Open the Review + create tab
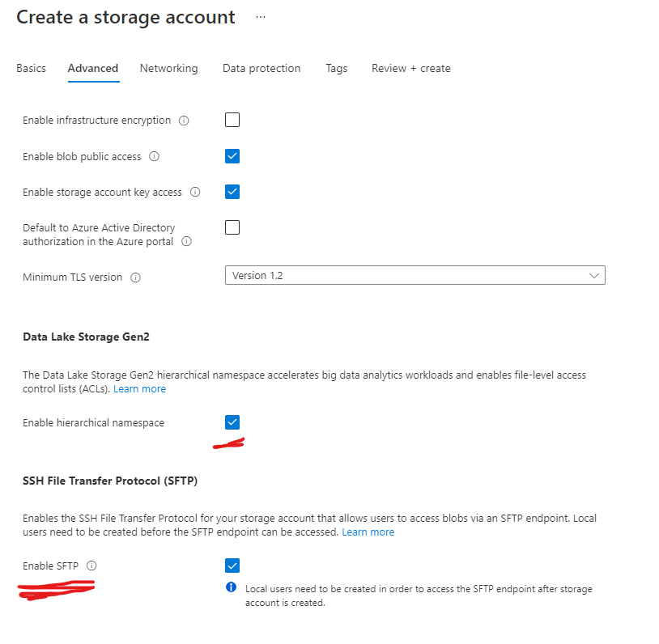659x644 pixels. (410, 68)
